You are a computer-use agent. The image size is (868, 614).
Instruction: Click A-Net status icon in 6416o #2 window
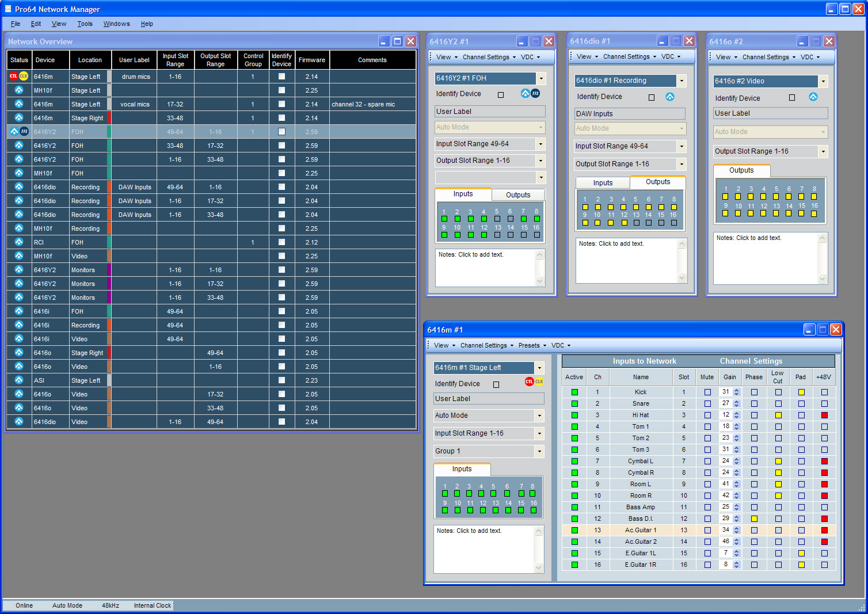(813, 97)
